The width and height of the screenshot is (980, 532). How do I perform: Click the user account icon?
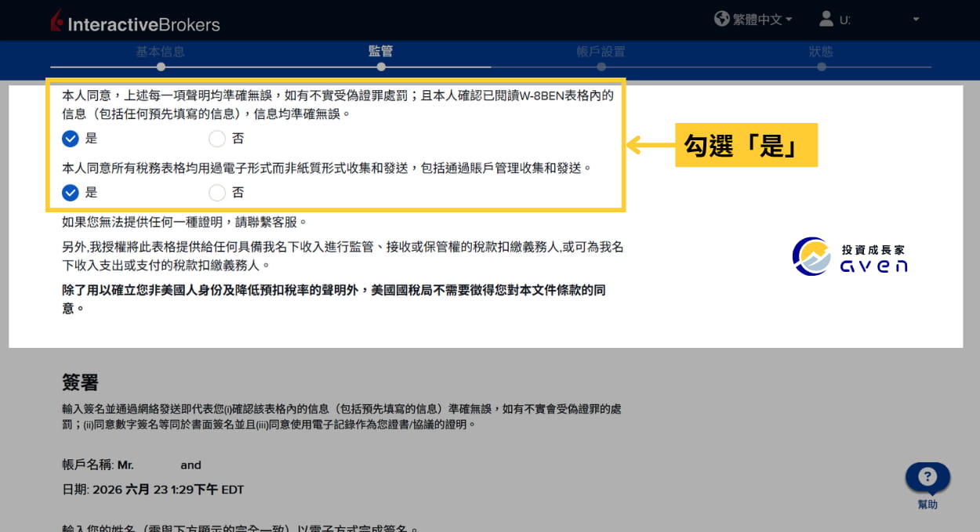[x=826, y=19]
